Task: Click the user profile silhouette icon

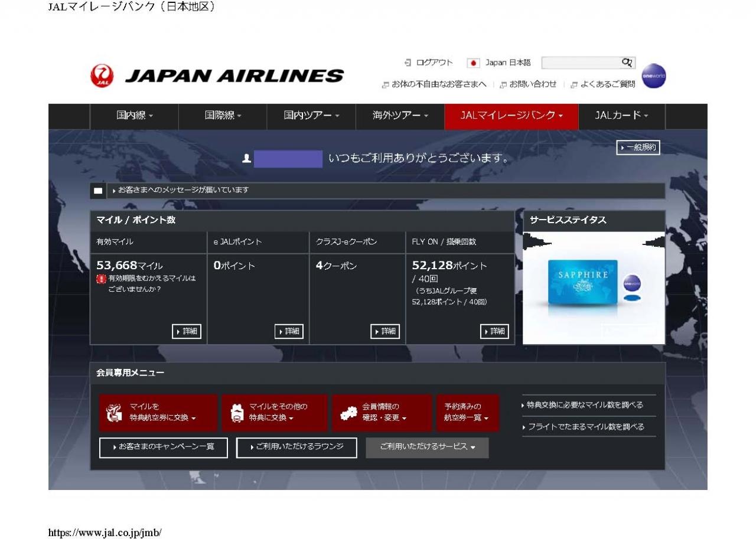Action: click(x=247, y=159)
